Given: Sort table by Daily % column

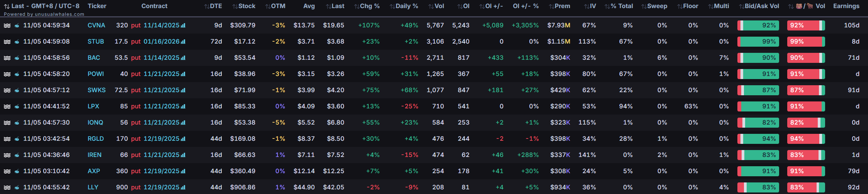Looking at the screenshot, I should click(404, 6).
